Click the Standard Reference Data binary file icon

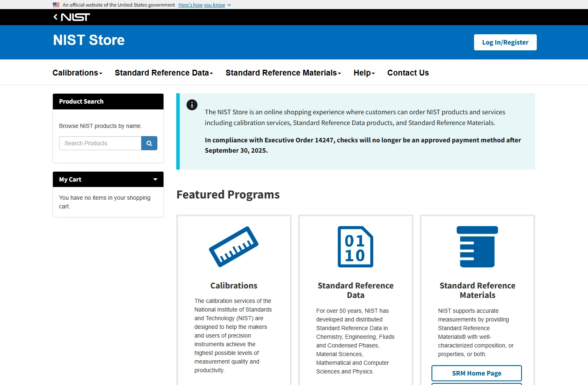coord(356,247)
